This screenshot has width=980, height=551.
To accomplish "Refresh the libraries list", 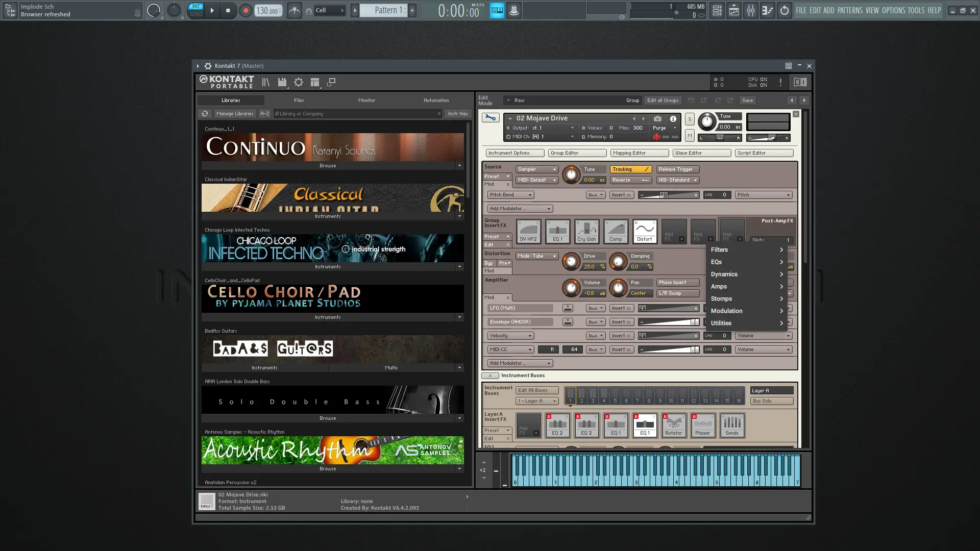I will tap(205, 114).
